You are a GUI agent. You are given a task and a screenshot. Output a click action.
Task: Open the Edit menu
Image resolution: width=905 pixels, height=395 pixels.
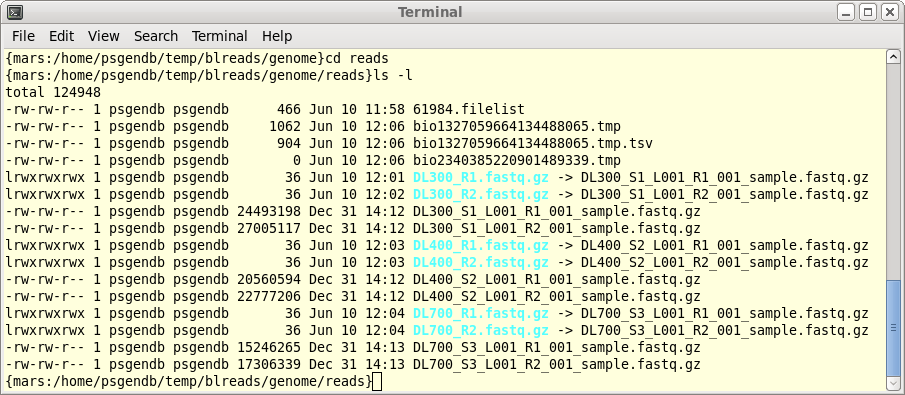(61, 36)
